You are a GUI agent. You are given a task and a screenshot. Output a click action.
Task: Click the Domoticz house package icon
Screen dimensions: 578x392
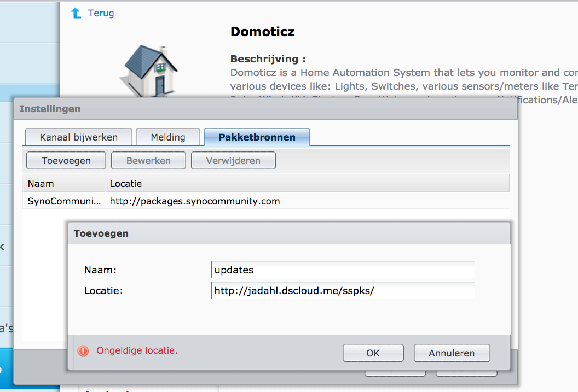[x=148, y=71]
